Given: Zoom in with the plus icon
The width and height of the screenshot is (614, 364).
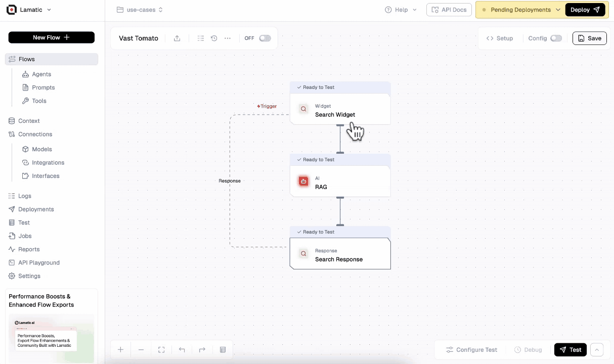Looking at the screenshot, I should pyautogui.click(x=120, y=350).
